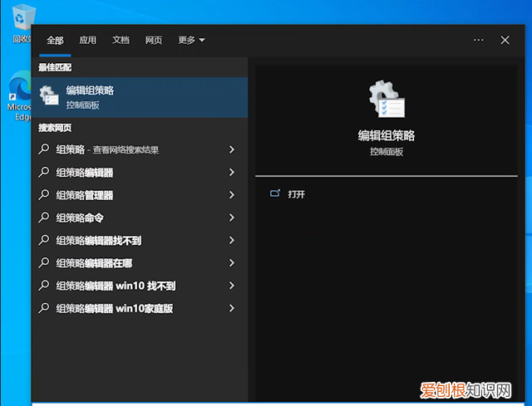This screenshot has height=406, width=532.
Task: Expand chevron next to 组策略编辑器找不到
Action: 232,240
